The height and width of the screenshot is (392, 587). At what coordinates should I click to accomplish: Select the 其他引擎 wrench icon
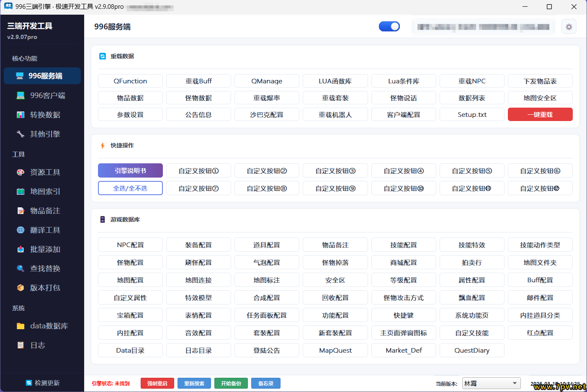20,134
